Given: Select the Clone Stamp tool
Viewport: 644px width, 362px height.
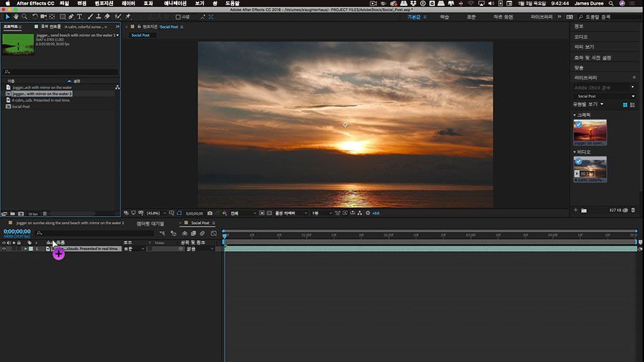Looking at the screenshot, I should 99,17.
